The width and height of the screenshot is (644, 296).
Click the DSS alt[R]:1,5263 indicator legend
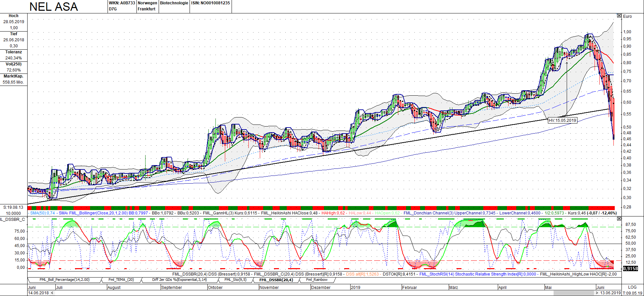point(362,274)
